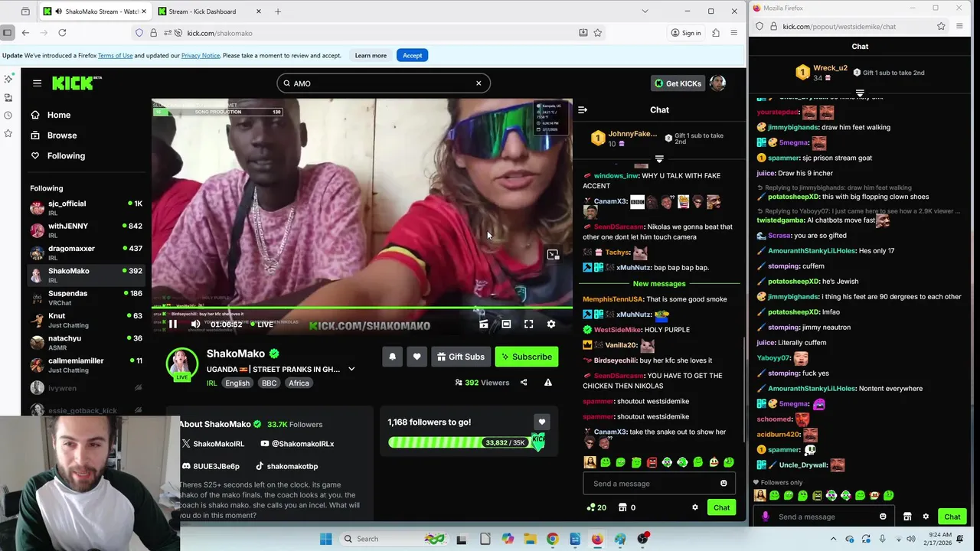Click Sign in in Firefox toolbar
The width and height of the screenshot is (980, 551).
(685, 33)
